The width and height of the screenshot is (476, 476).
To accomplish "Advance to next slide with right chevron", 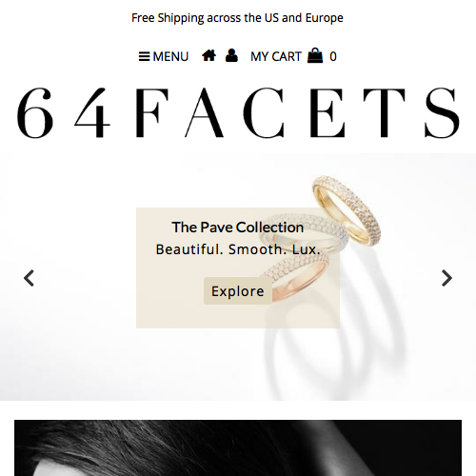I will [x=446, y=278].
